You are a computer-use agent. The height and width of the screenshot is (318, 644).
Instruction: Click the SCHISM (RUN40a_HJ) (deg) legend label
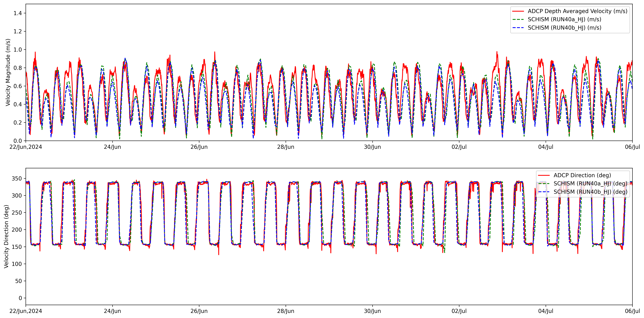click(x=590, y=183)
